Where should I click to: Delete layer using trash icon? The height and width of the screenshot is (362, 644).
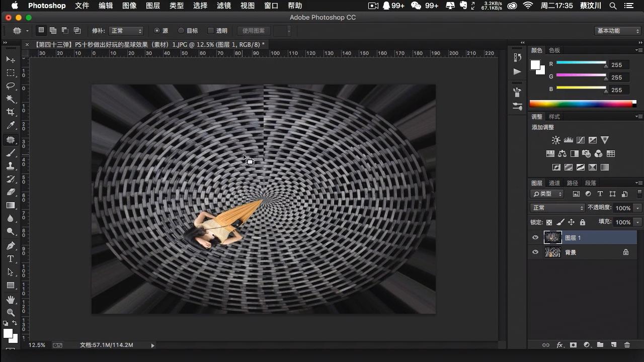[627, 345]
